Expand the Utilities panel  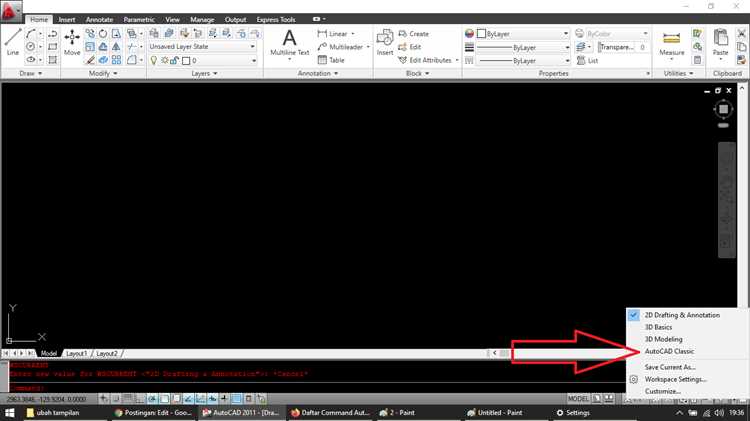click(678, 74)
